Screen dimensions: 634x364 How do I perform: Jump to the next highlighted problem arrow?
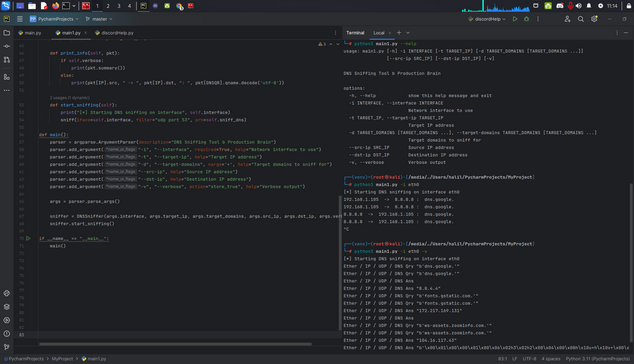point(338,44)
